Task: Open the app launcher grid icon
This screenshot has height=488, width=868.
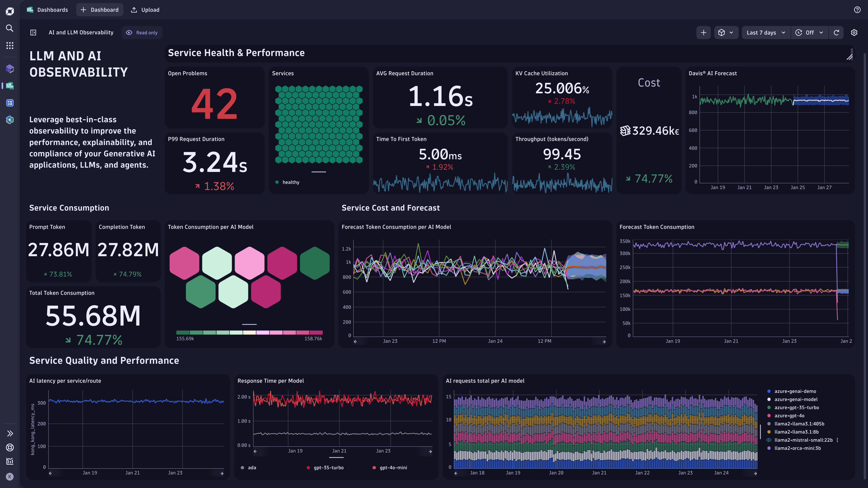Action: pyautogui.click(x=10, y=45)
